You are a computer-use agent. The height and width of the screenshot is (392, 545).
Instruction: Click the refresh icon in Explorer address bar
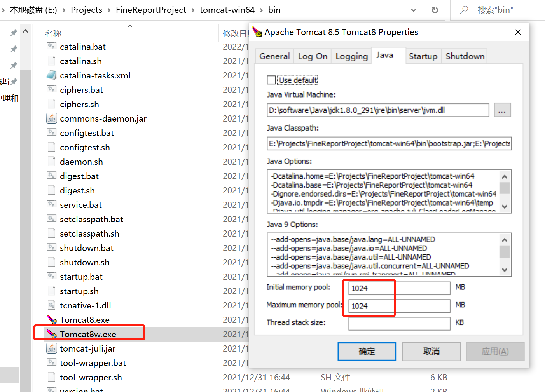(435, 10)
